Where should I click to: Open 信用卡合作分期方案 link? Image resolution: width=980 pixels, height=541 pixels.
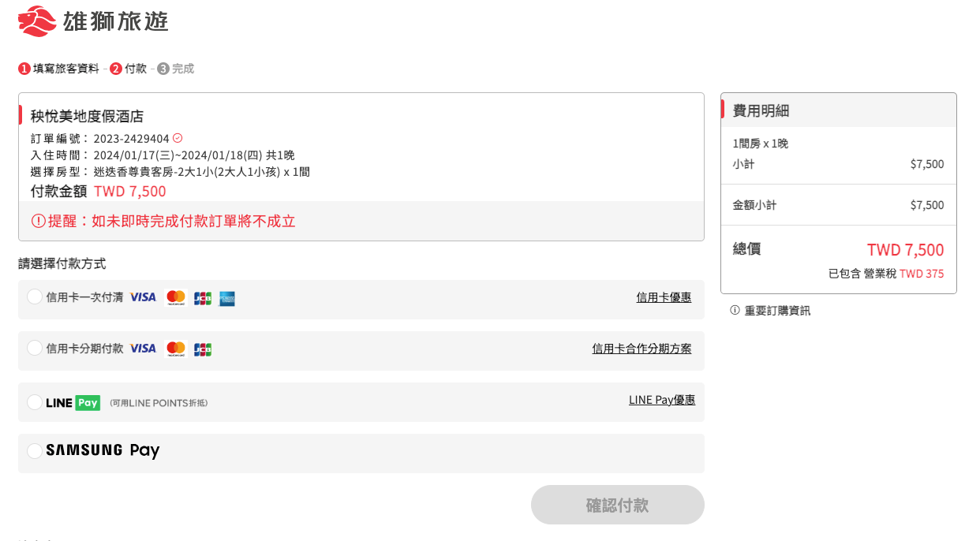click(641, 349)
